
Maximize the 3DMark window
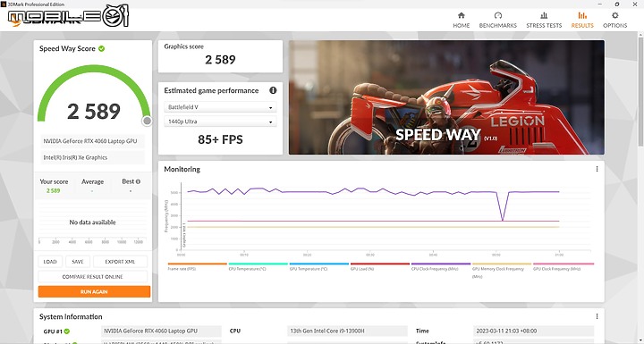(617, 4)
